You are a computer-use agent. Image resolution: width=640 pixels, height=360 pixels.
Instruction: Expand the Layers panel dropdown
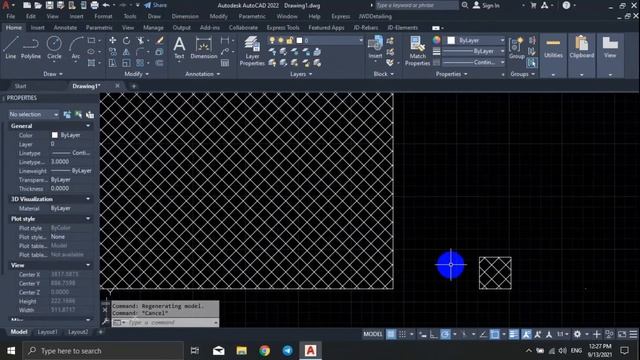[x=301, y=74]
